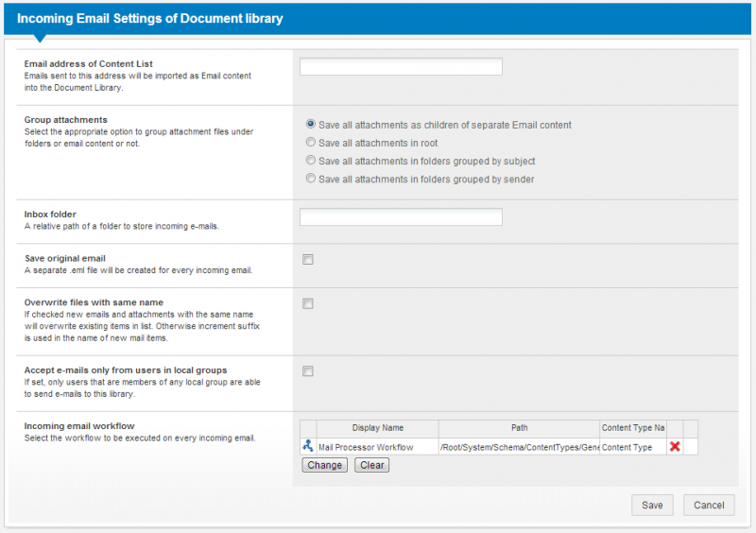Click the Group attachments label
This screenshot has width=756, height=533.
pos(66,120)
